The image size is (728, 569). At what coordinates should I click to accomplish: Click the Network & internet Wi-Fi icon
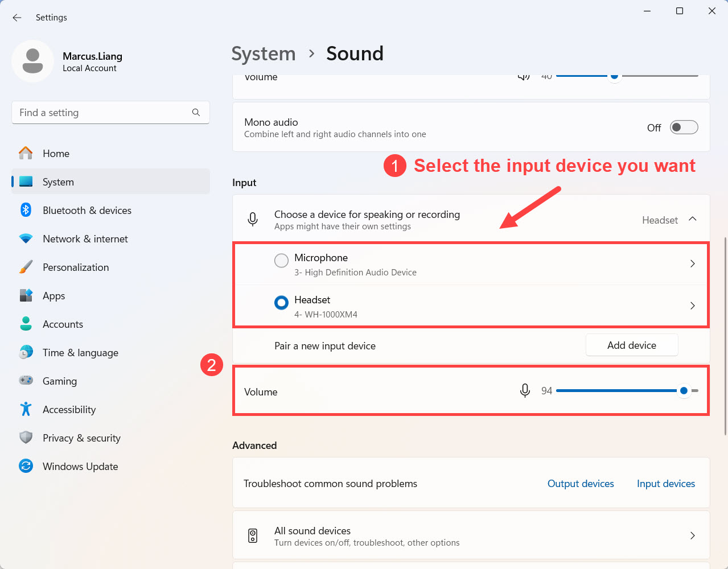coord(26,239)
